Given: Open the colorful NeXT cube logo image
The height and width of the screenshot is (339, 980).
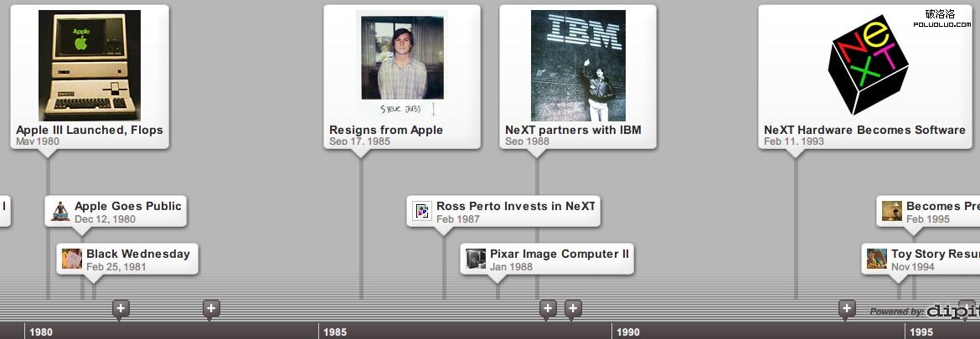Looking at the screenshot, I should (868, 65).
